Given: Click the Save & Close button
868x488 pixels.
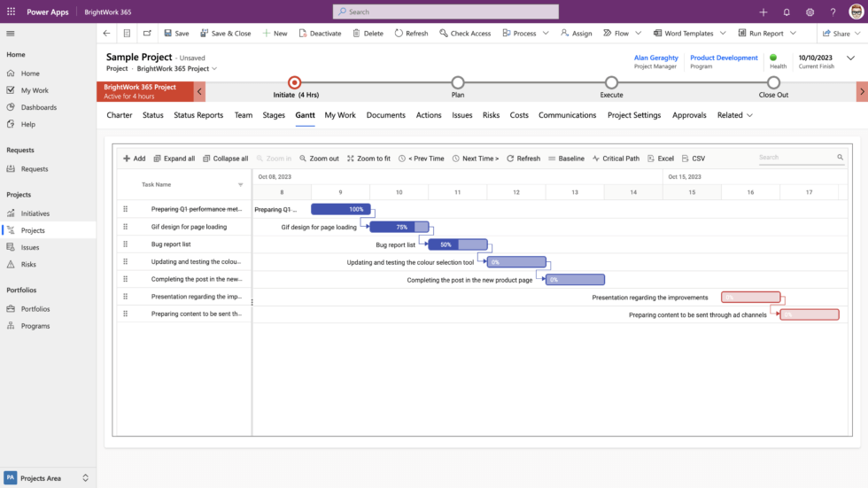Looking at the screenshot, I should point(225,34).
